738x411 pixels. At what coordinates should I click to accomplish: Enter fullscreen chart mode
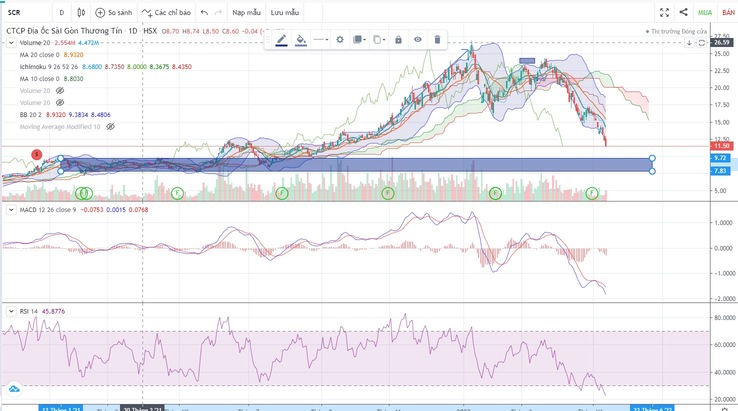(x=664, y=12)
